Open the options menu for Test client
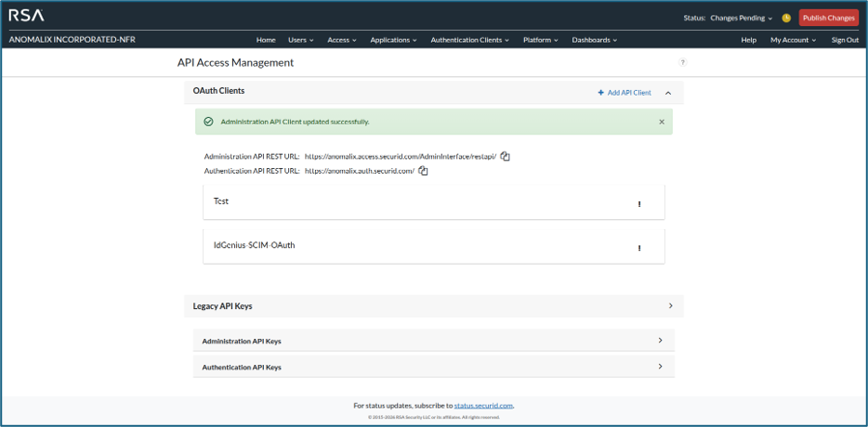The height and width of the screenshot is (427, 868). (639, 204)
